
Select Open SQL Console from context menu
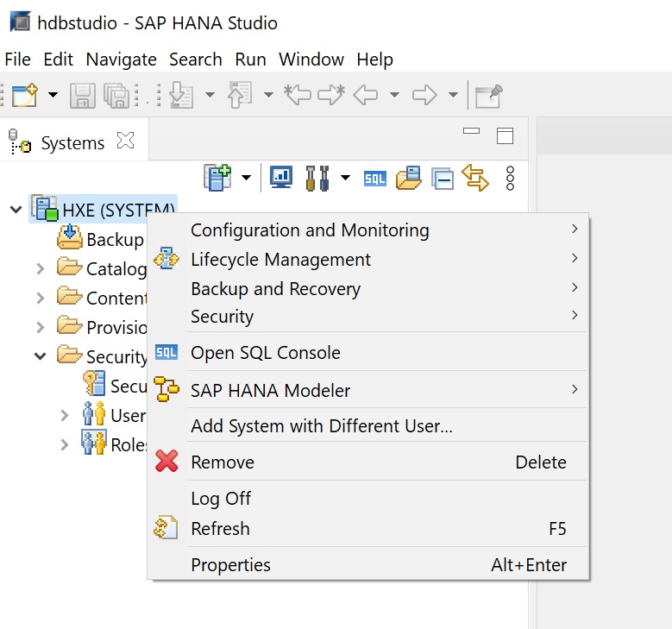tap(266, 353)
